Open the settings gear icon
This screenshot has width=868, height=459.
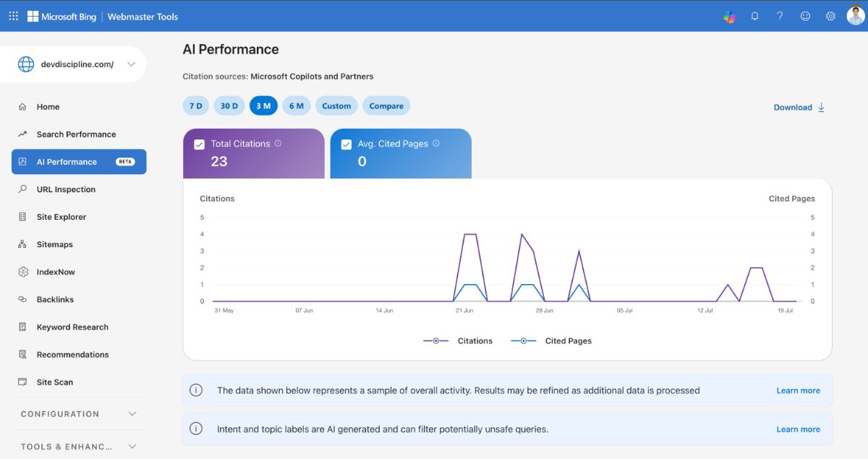click(830, 16)
